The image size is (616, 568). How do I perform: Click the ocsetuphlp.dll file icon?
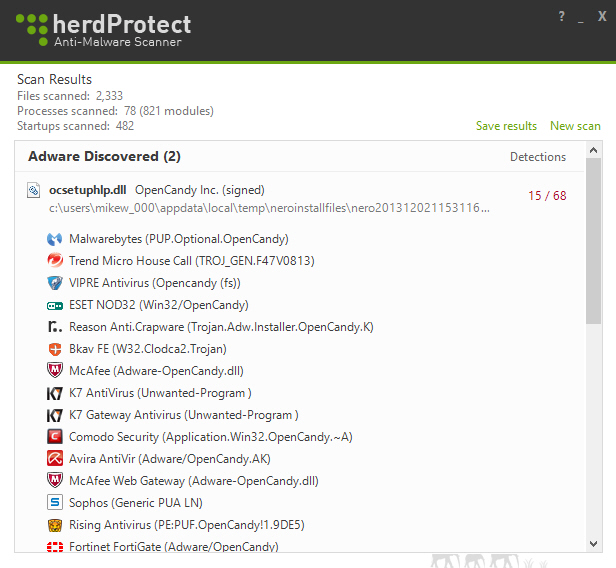tap(33, 190)
